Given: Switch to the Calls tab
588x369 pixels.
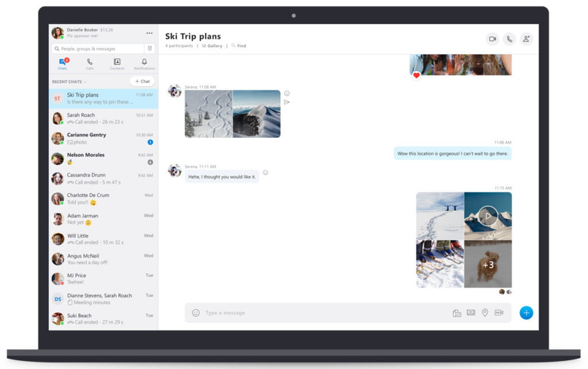Looking at the screenshot, I should [90, 64].
